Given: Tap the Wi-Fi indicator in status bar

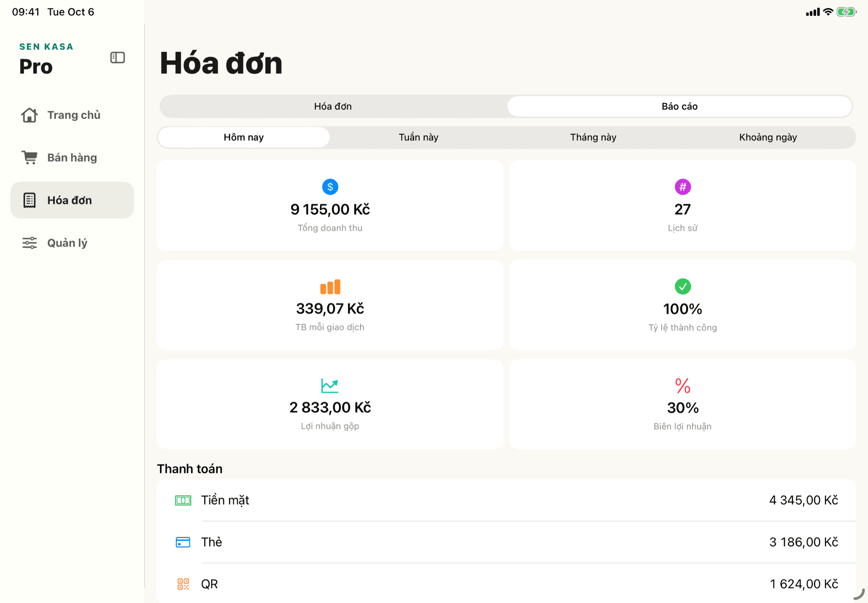Looking at the screenshot, I should (828, 12).
